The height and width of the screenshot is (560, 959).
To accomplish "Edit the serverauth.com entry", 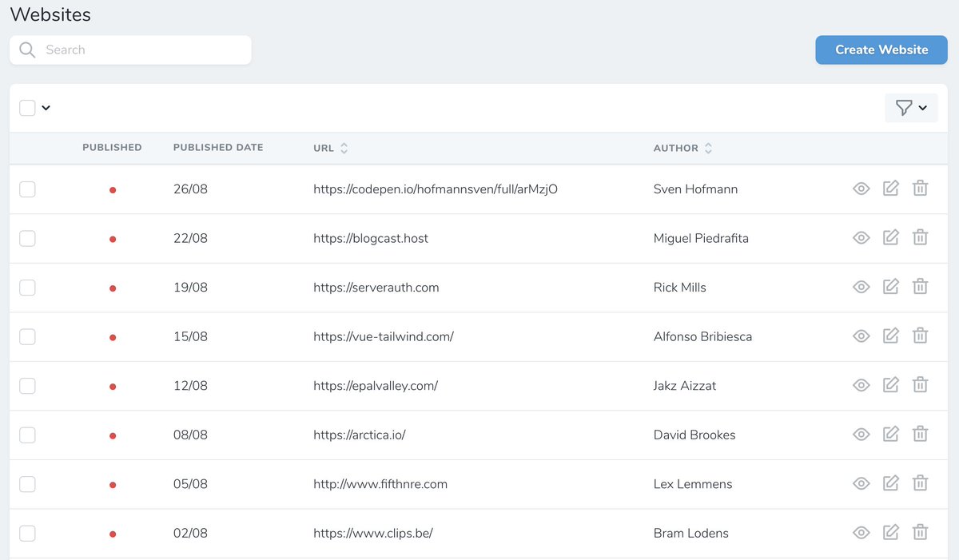I will [891, 287].
